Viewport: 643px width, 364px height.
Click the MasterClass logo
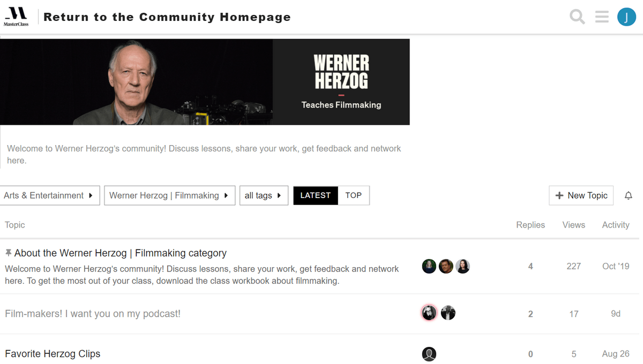(16, 17)
